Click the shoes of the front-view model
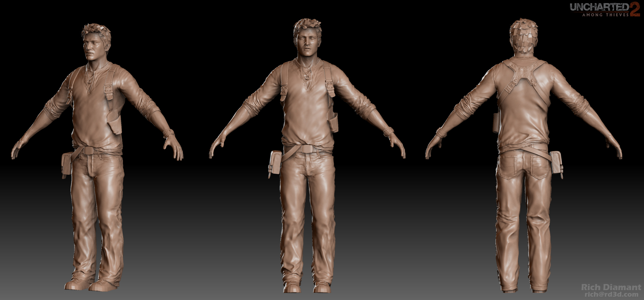Viewport: 644px width, 300px height. click(308, 286)
